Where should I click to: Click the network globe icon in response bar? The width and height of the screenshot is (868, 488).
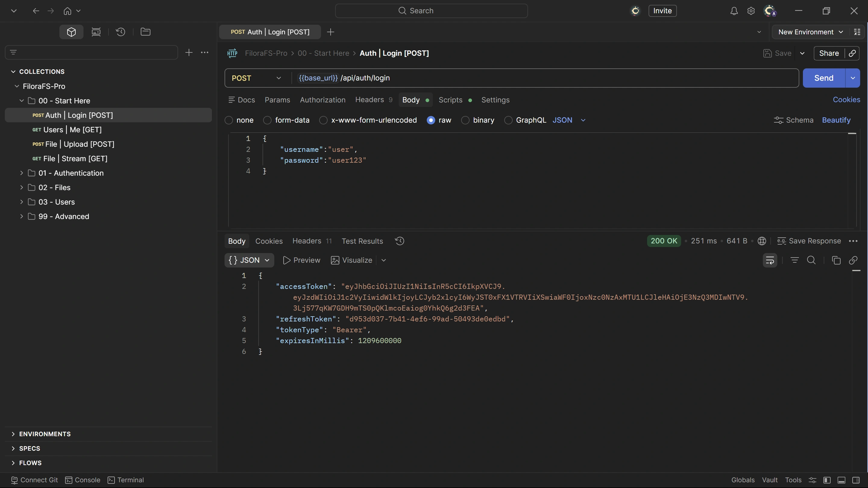click(x=762, y=241)
